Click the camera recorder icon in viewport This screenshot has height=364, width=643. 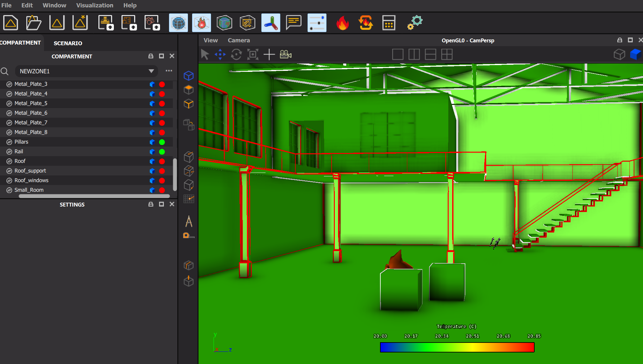[285, 55]
